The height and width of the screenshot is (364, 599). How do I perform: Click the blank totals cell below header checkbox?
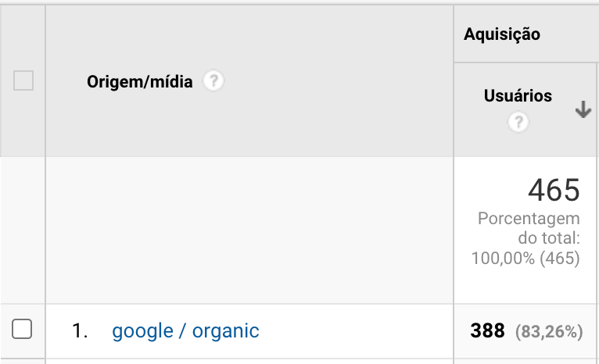pyautogui.click(x=23, y=230)
